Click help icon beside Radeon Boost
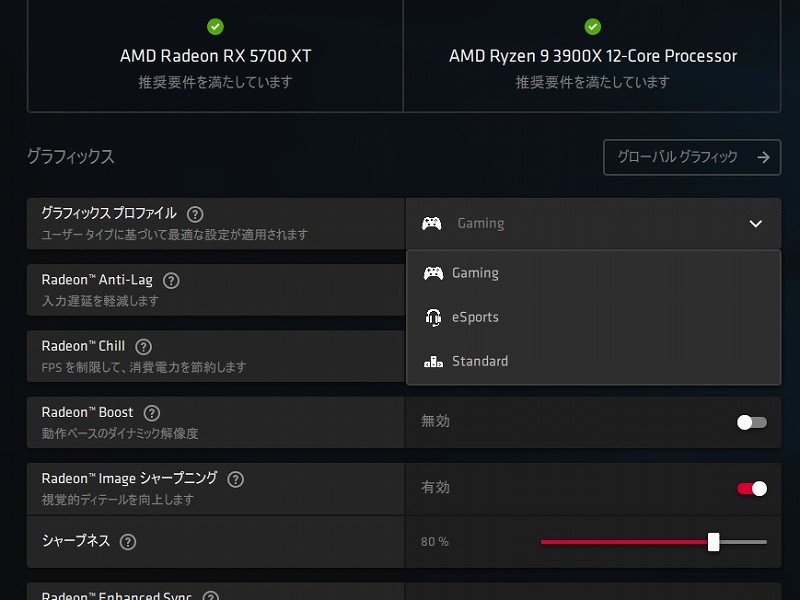 (x=152, y=413)
